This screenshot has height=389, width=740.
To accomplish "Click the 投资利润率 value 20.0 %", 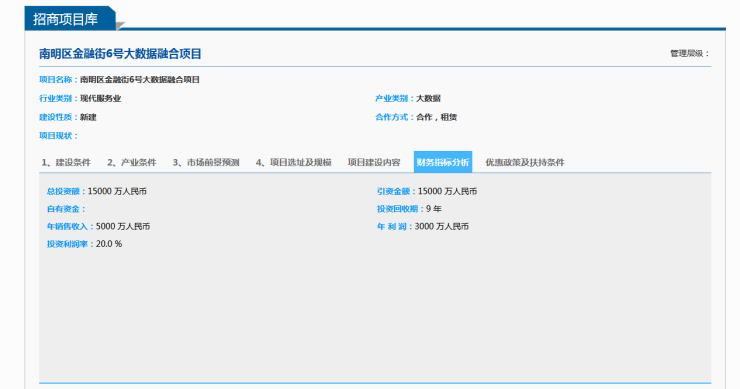I will (109, 244).
